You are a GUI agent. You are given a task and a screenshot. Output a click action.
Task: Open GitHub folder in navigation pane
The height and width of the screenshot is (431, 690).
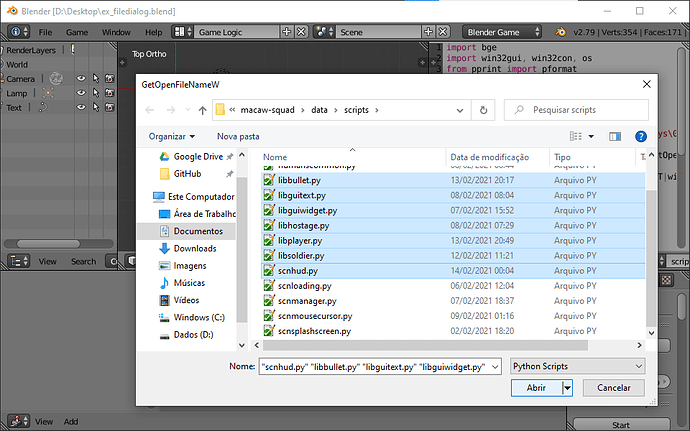click(x=187, y=174)
